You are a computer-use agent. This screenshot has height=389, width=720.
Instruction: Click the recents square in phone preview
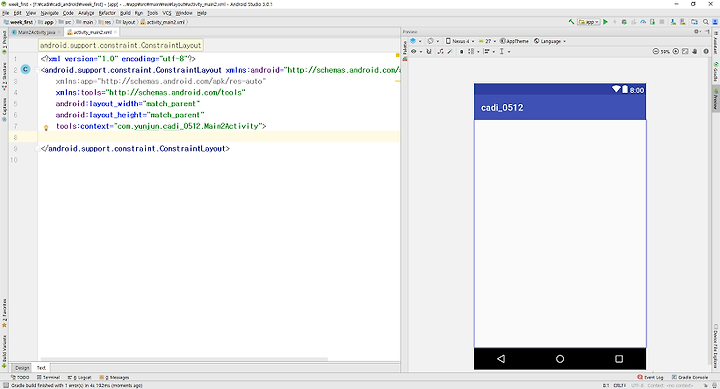pos(619,359)
